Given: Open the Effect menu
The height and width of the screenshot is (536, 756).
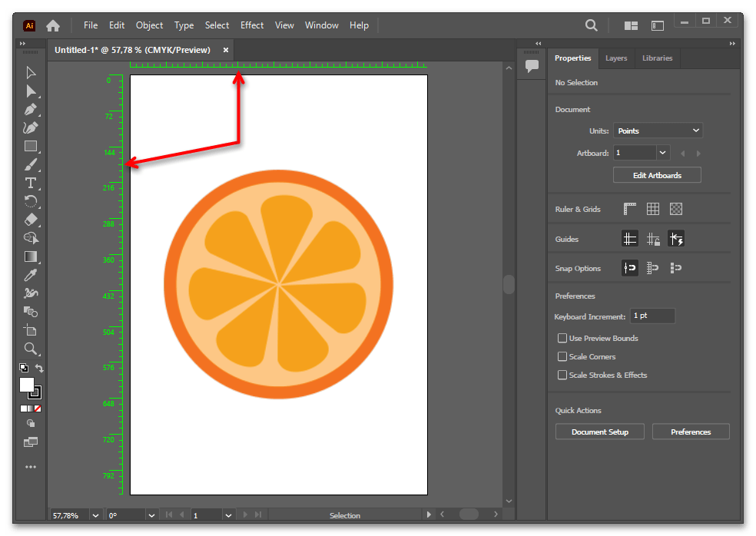Looking at the screenshot, I should click(x=252, y=25).
